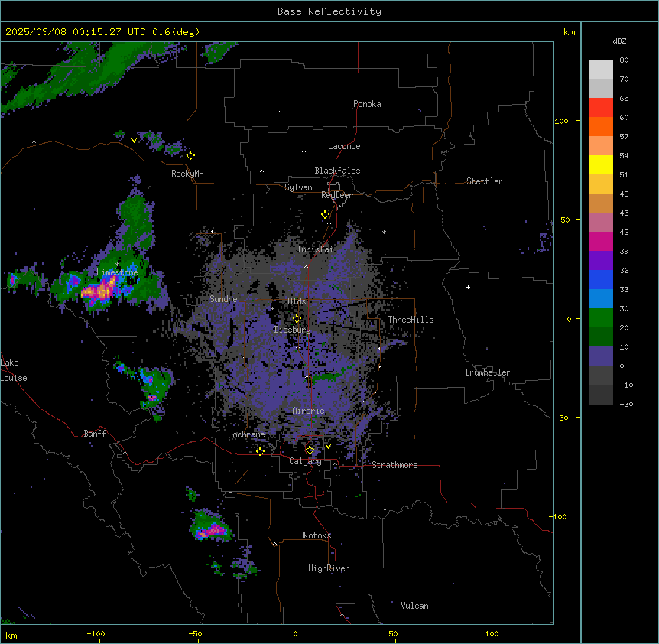Click the Base_Reflectivity title
The image size is (659, 644).
coord(329,11)
